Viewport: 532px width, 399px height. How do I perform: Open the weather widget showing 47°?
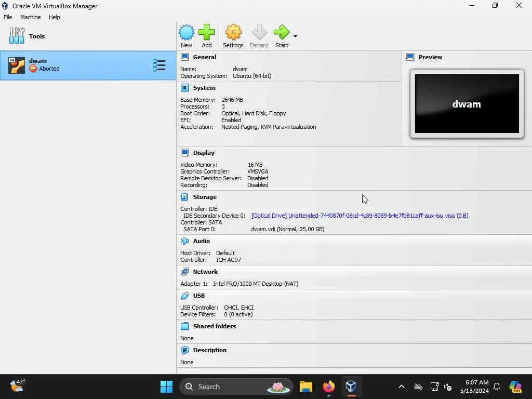(x=17, y=386)
